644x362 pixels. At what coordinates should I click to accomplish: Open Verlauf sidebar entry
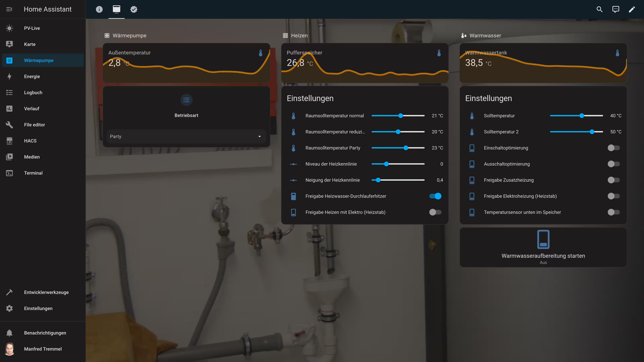43,109
